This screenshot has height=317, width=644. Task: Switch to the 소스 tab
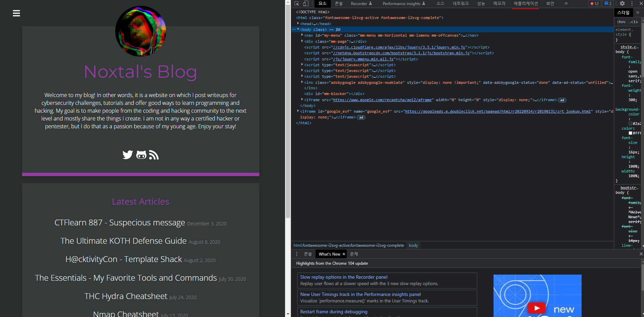tap(440, 3)
